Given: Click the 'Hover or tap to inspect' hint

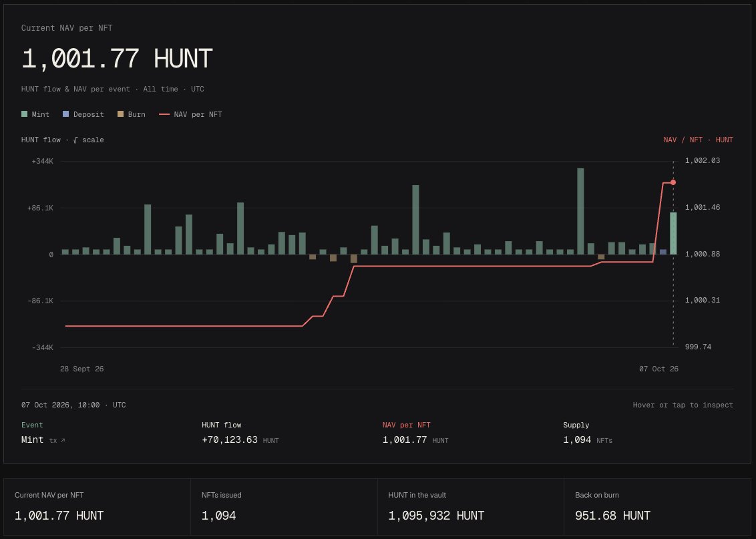Looking at the screenshot, I should 683,405.
